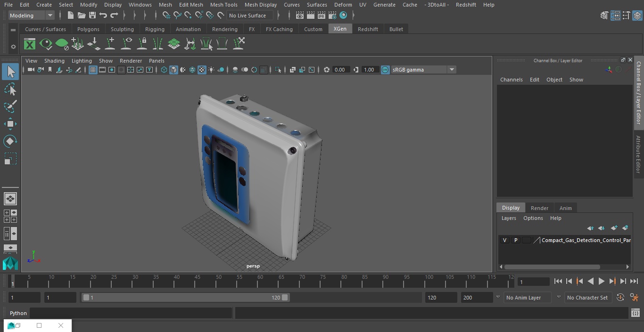The height and width of the screenshot is (332, 644).
Task: Open the XGen editor window icon
Action: 30,44
